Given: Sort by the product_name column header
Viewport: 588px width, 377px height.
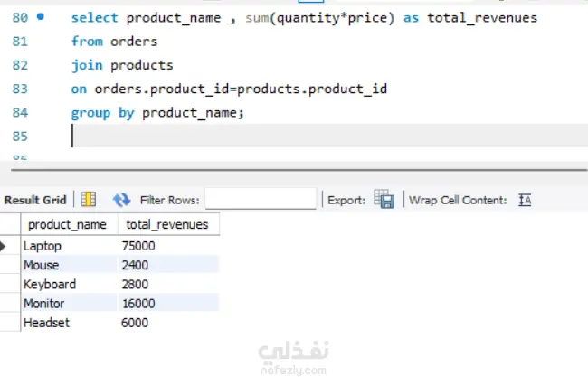Looking at the screenshot, I should (x=67, y=225).
